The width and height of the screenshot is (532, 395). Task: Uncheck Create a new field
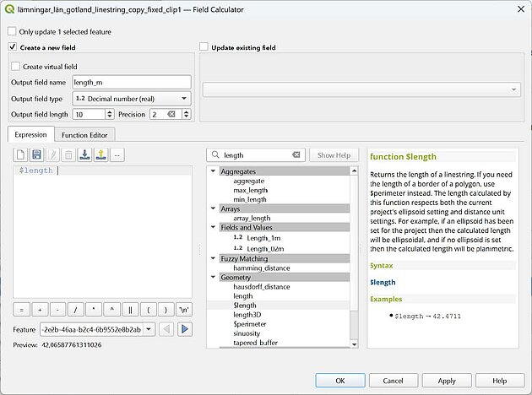coord(13,46)
